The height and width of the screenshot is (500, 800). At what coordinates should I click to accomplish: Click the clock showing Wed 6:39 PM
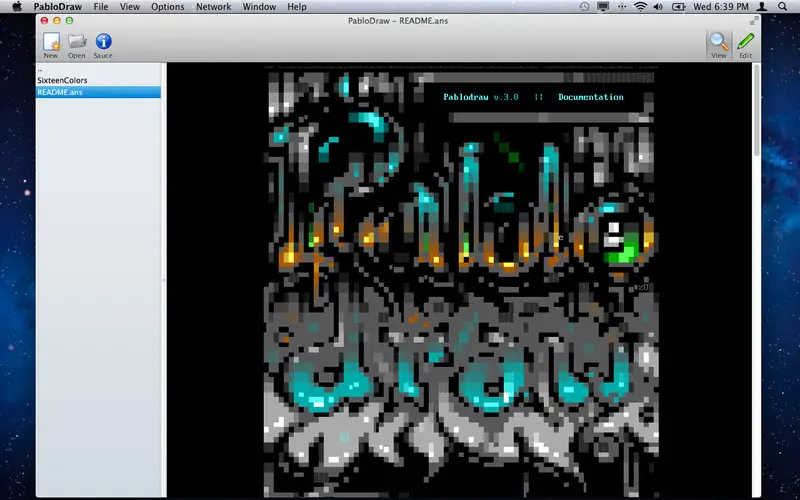[x=720, y=7]
